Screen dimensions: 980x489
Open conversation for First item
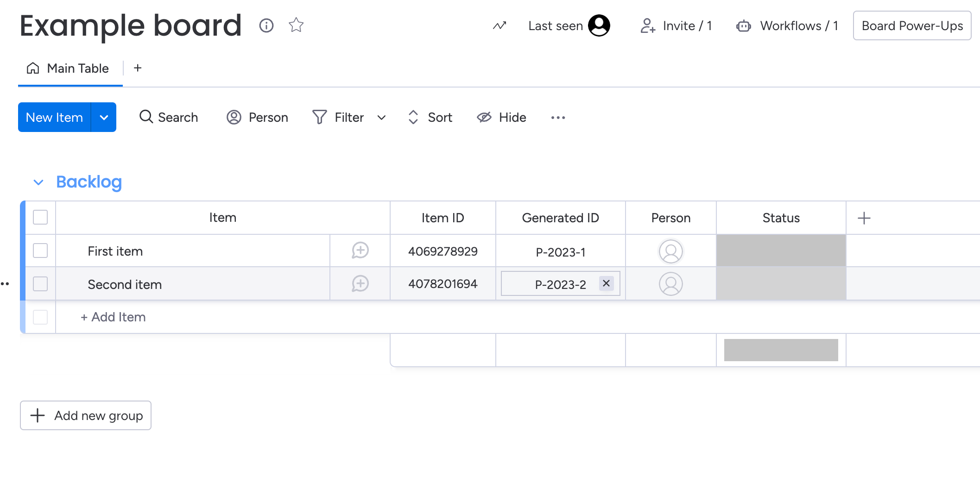[x=360, y=251]
